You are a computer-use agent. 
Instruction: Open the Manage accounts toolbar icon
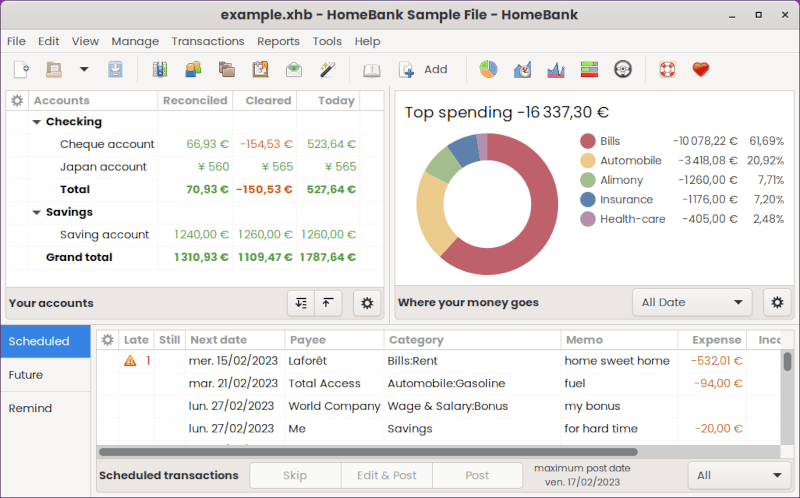160,69
